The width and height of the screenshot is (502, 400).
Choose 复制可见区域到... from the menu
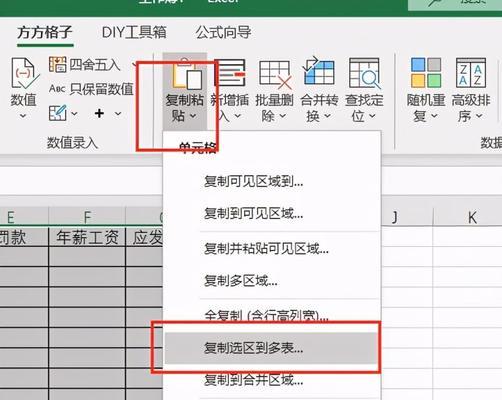click(254, 182)
